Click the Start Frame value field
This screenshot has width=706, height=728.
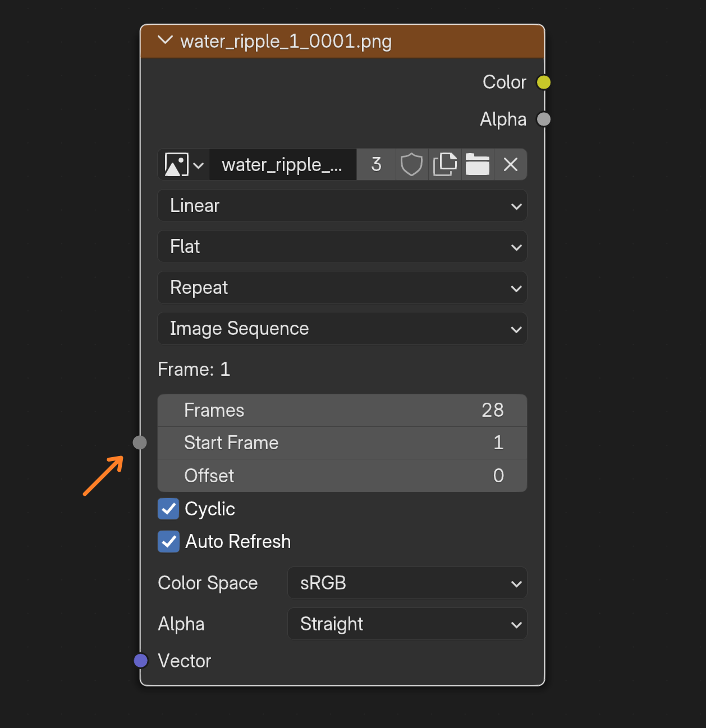coord(342,443)
